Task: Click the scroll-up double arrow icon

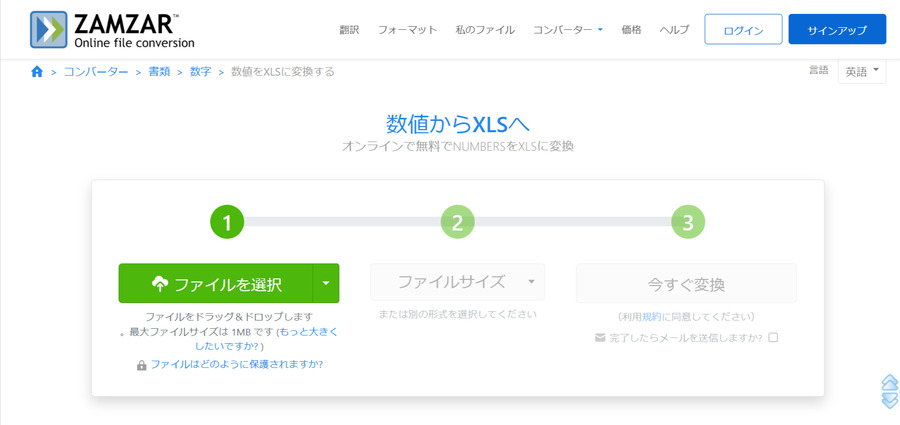Action: pos(889,382)
